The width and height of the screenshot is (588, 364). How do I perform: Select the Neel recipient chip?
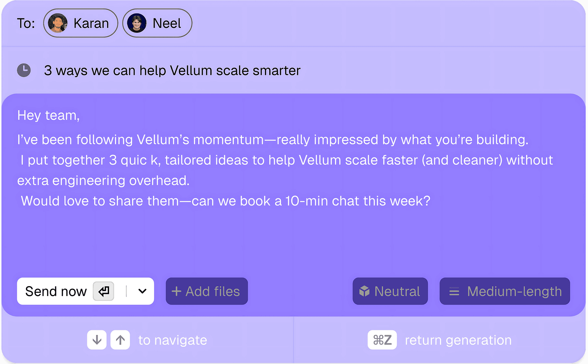coord(167,23)
